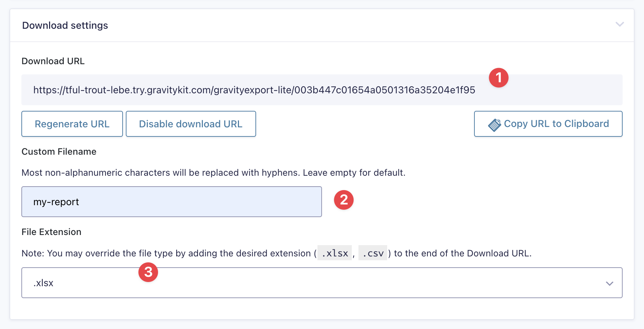Image resolution: width=644 pixels, height=329 pixels.
Task: Select the gravityexport download URL text
Action: point(254,90)
